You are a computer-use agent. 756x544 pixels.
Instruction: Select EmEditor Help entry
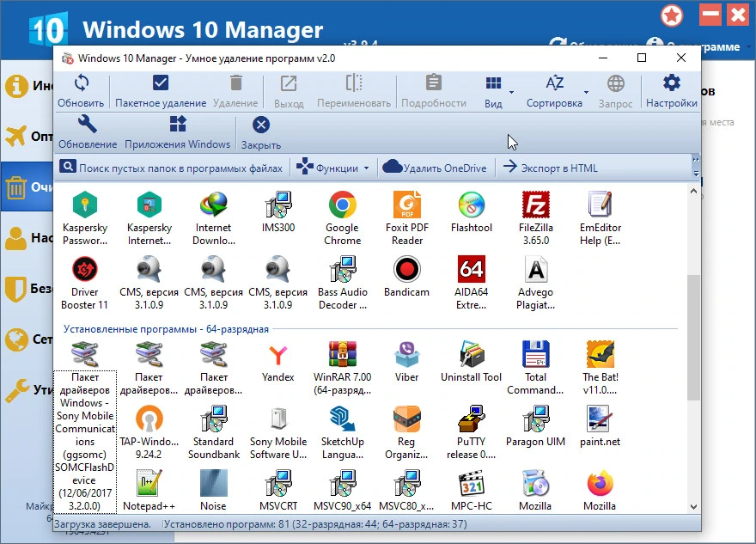coord(601,218)
